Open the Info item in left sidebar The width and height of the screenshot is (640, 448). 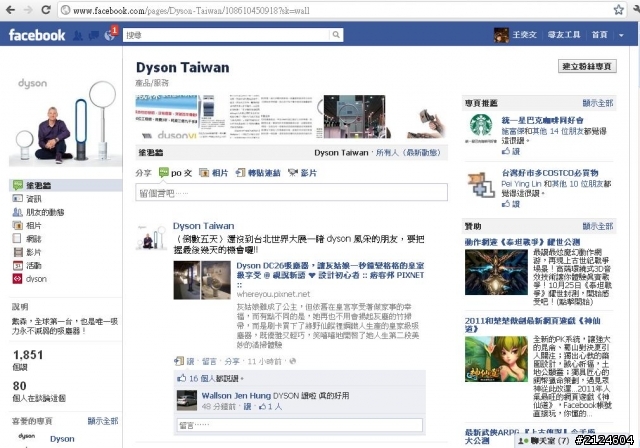pyautogui.click(x=33, y=199)
